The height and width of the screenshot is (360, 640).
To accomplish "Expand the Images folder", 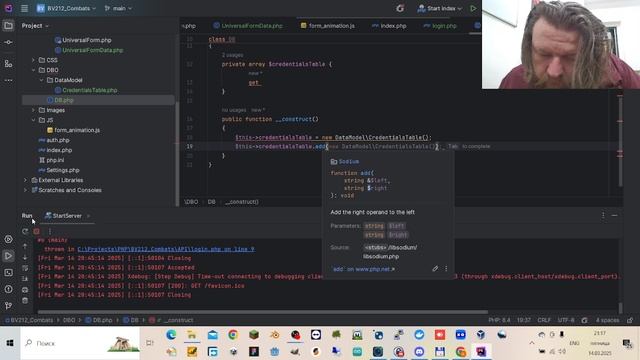I will coord(33,110).
